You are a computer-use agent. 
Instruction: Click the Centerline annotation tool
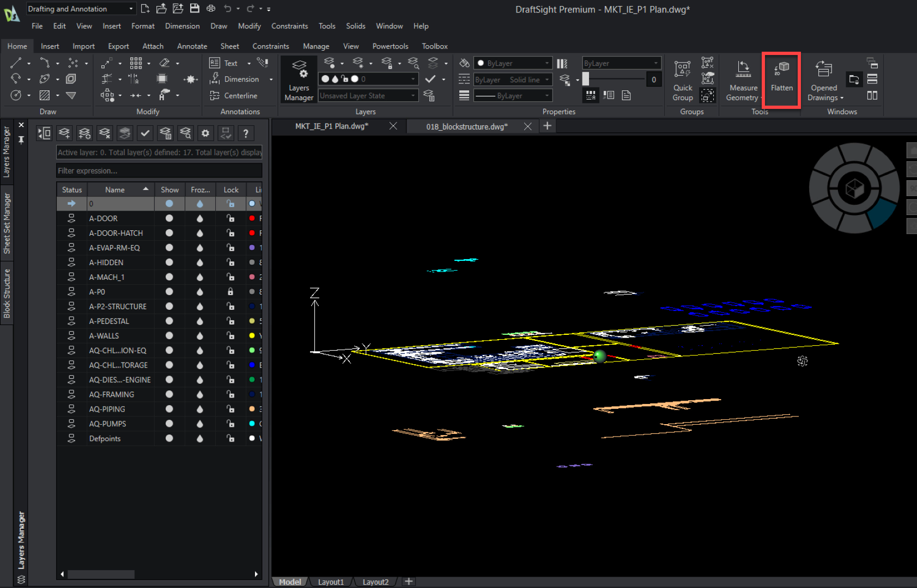click(x=233, y=95)
